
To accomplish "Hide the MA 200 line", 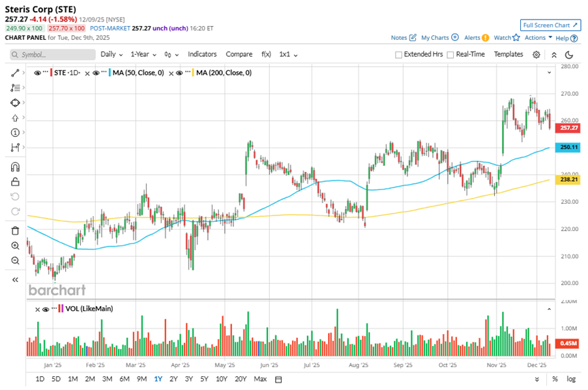I will point(179,73).
